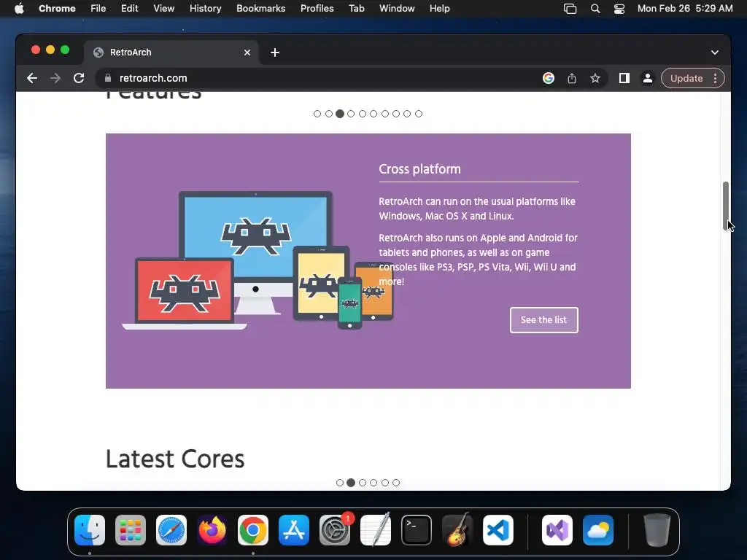
Task: Select third Latest Cores carousel dot
Action: coord(363,483)
